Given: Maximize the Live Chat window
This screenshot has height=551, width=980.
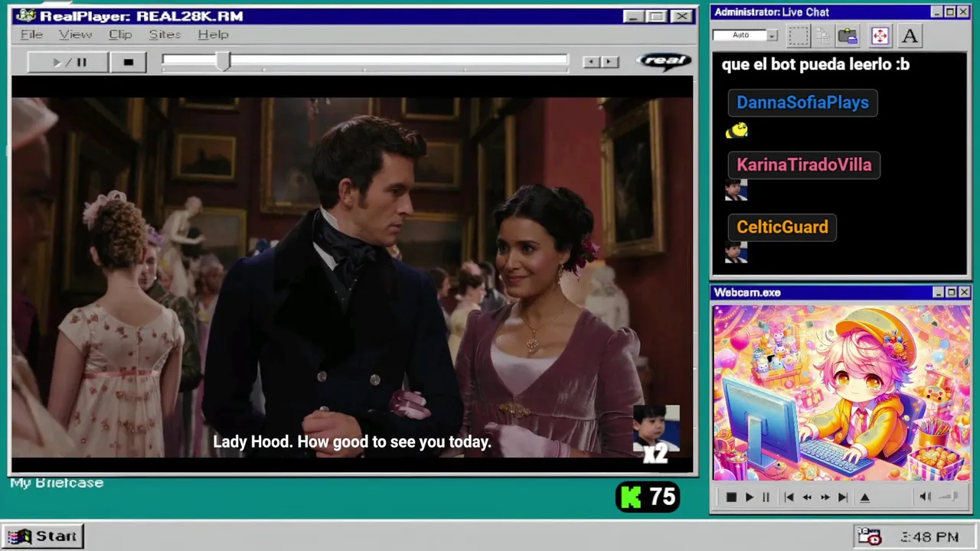Looking at the screenshot, I should tap(950, 12).
